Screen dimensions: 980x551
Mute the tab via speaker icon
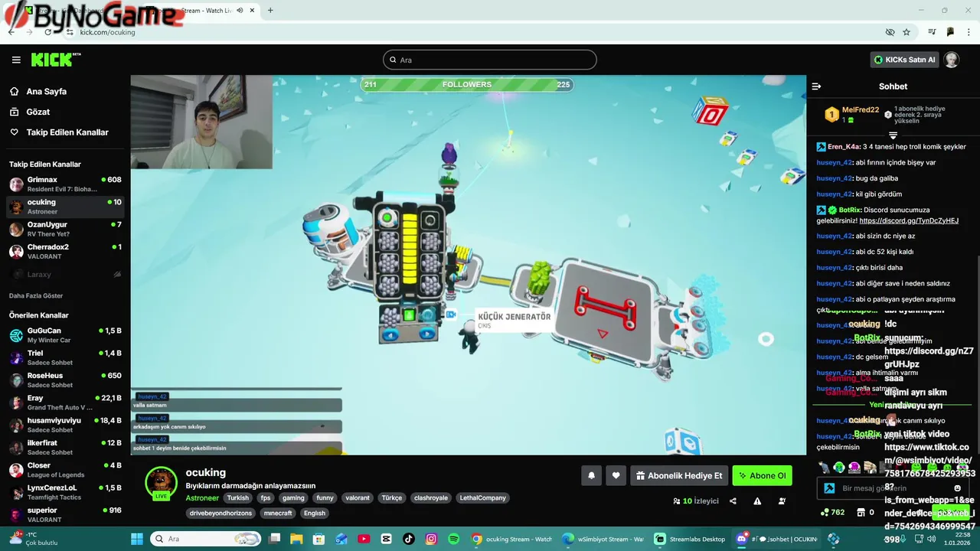click(x=240, y=11)
